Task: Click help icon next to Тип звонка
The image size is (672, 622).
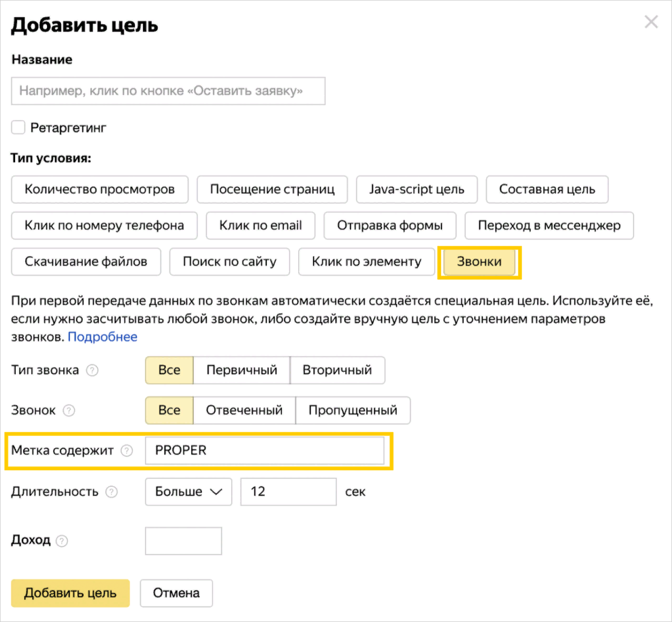Action: (x=92, y=370)
